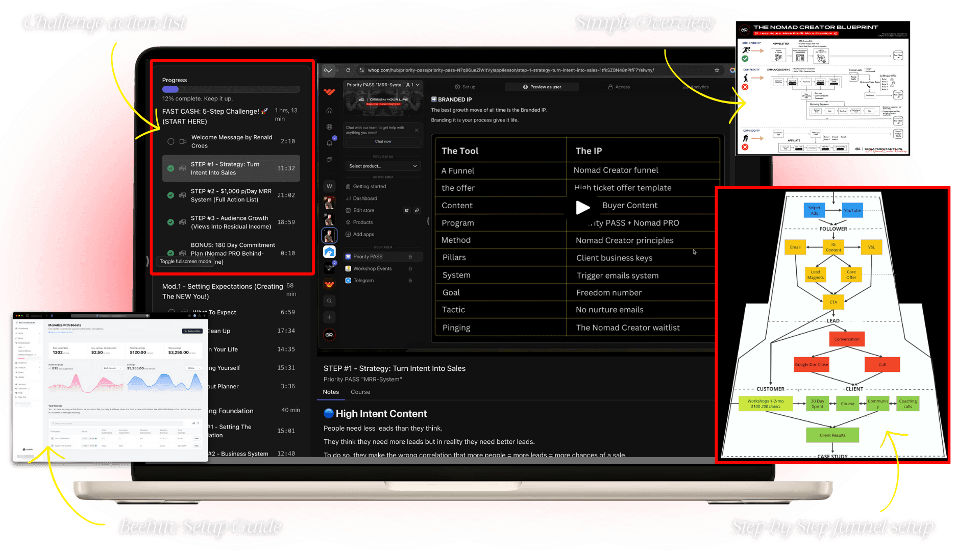Bookmark page with star icon

717,70
